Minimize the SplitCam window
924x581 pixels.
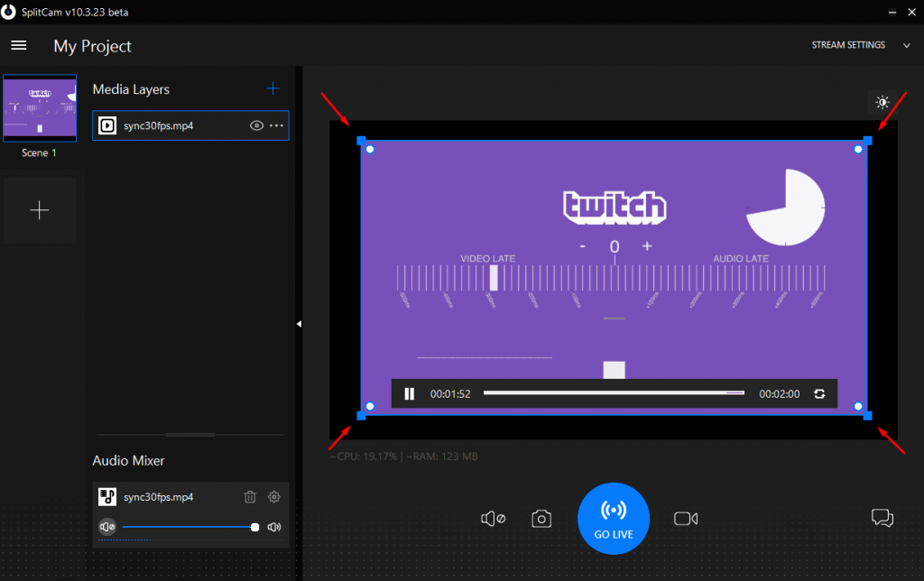coord(892,12)
